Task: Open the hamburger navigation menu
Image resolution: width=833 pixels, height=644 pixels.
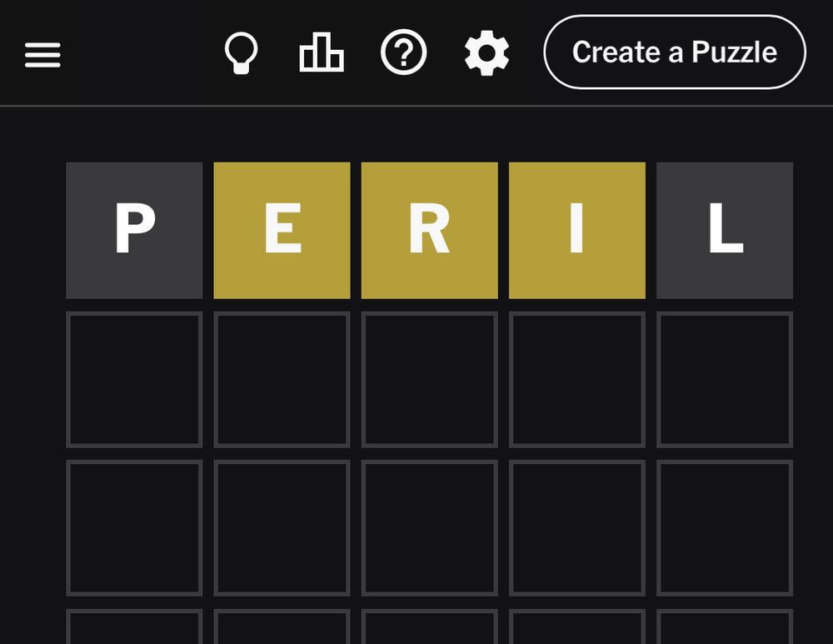Action: point(42,54)
